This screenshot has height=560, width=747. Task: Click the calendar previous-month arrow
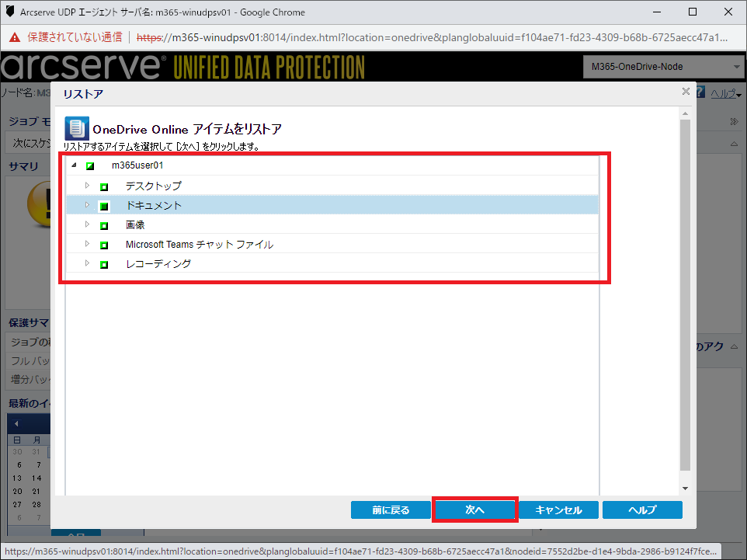16,423
